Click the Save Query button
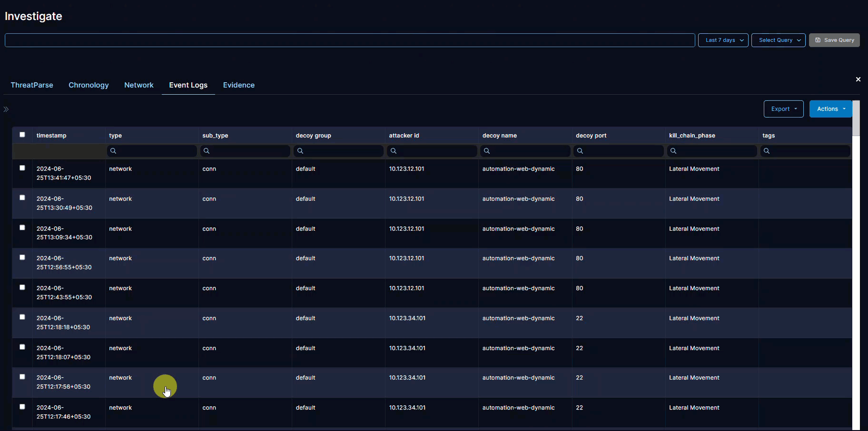Viewport: 868px width, 431px height. [834, 40]
